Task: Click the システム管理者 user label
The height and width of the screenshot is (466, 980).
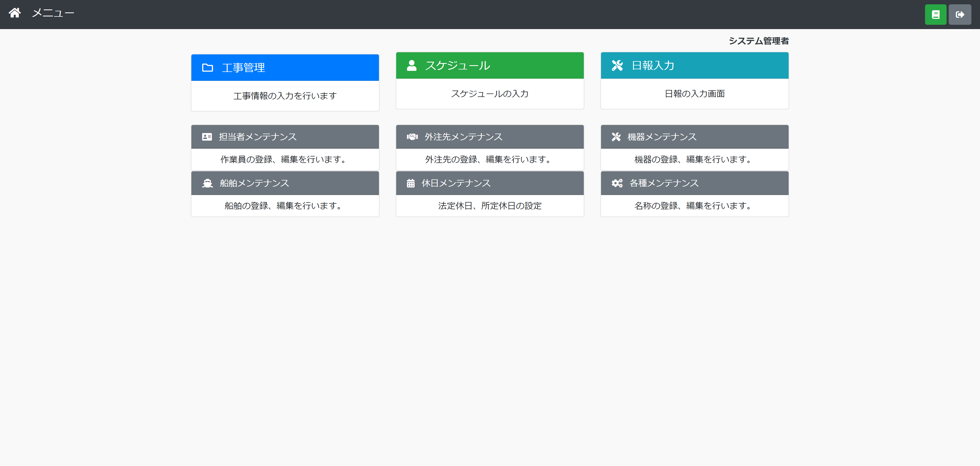Action: point(759,41)
